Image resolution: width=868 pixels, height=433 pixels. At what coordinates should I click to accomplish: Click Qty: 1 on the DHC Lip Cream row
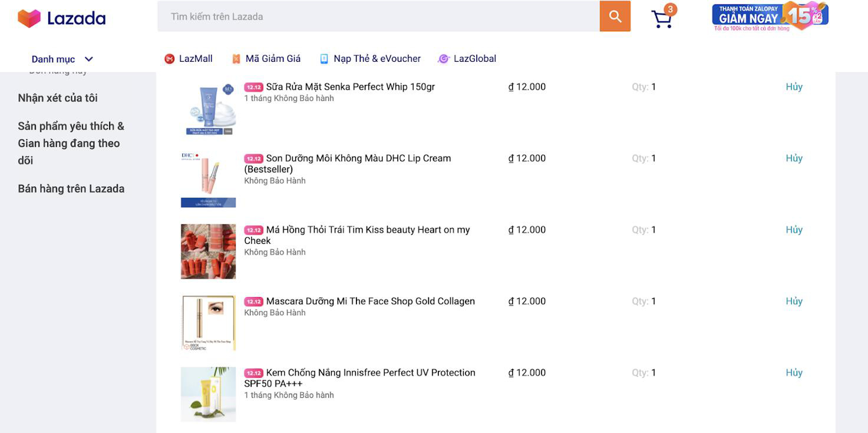pyautogui.click(x=644, y=158)
